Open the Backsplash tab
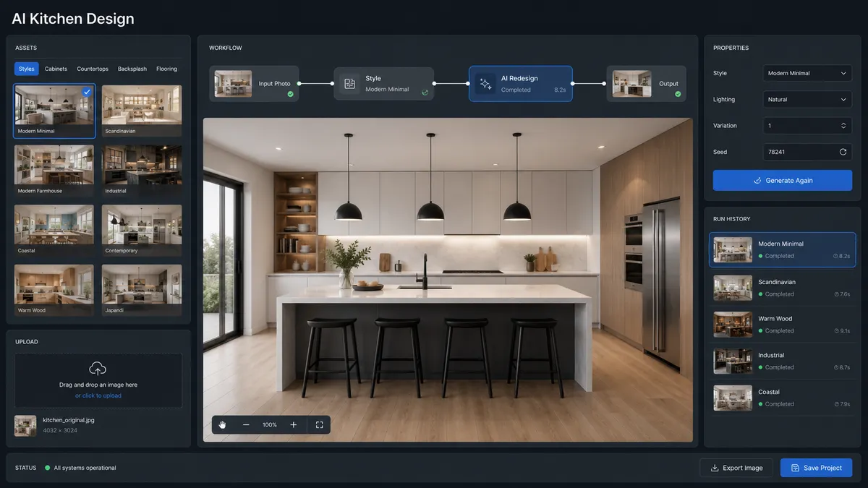This screenshot has height=488, width=868. 132,69
